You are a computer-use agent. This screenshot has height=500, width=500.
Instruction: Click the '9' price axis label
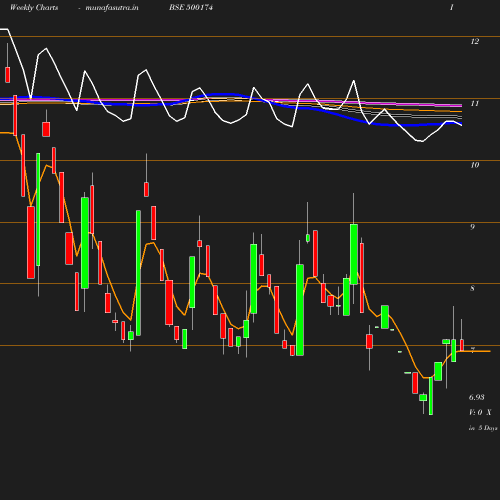coord(472,227)
